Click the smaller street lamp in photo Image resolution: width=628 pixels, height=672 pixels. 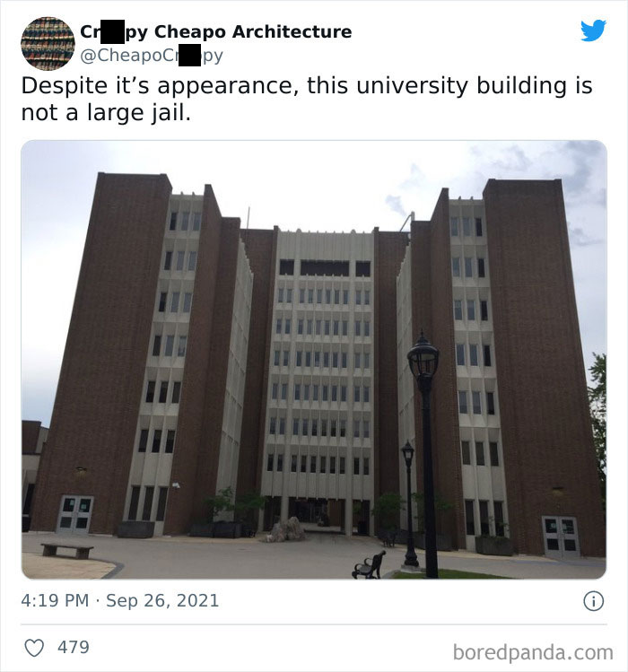tap(409, 504)
